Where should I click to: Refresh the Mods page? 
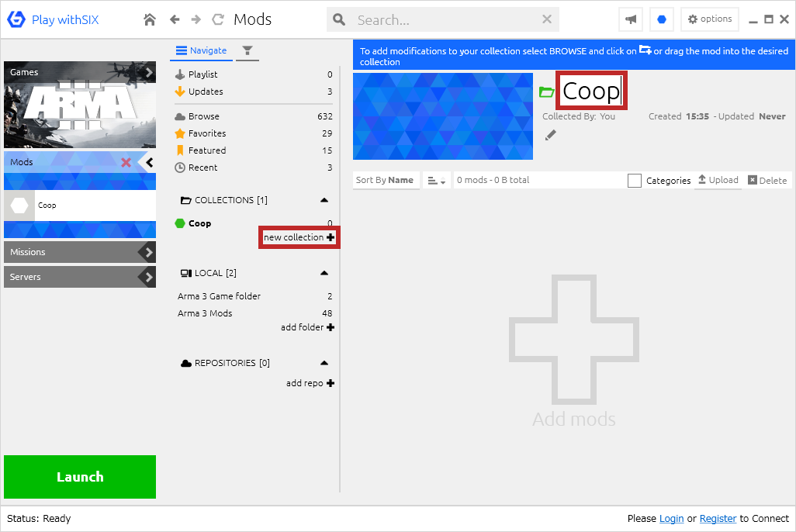(218, 20)
